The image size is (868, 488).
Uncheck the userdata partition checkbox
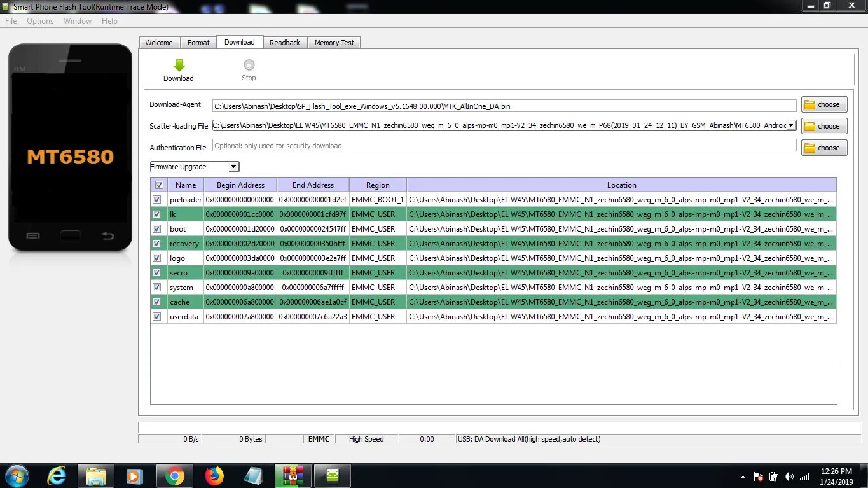156,317
